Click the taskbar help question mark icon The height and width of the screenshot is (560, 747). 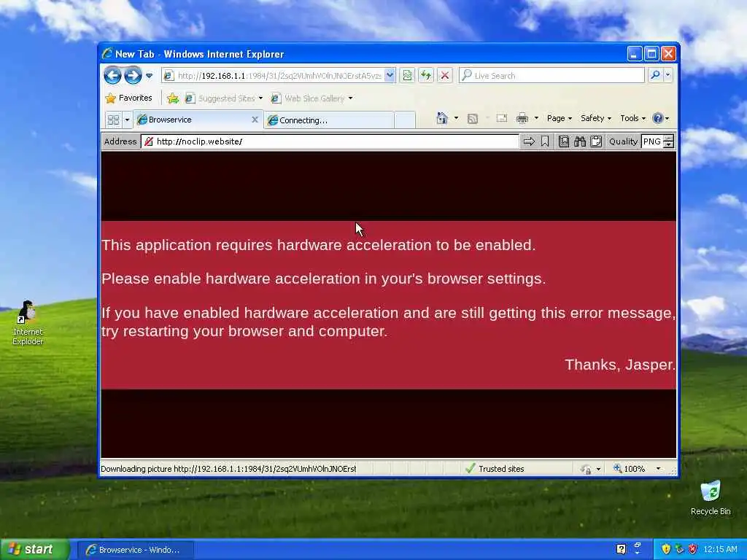(x=621, y=549)
